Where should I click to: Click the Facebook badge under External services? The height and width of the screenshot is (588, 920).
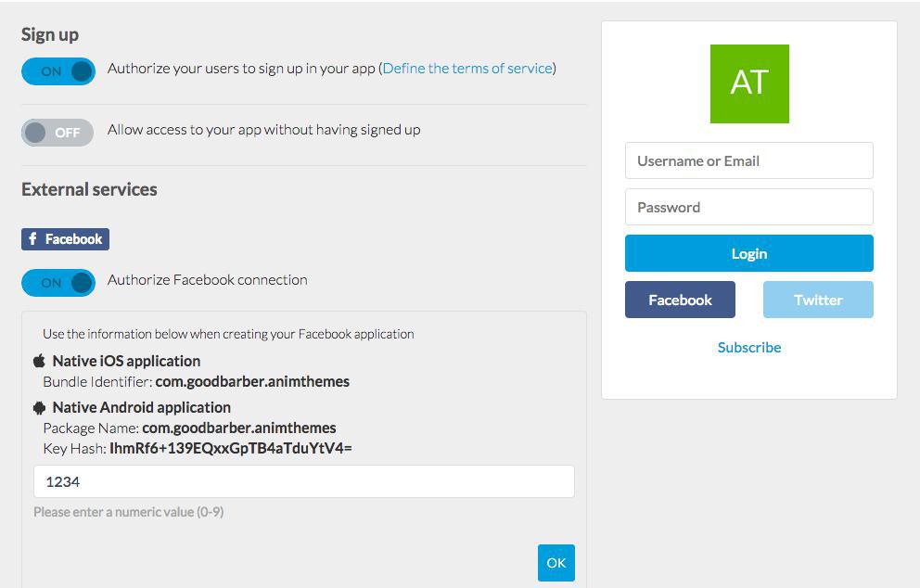pyautogui.click(x=65, y=239)
